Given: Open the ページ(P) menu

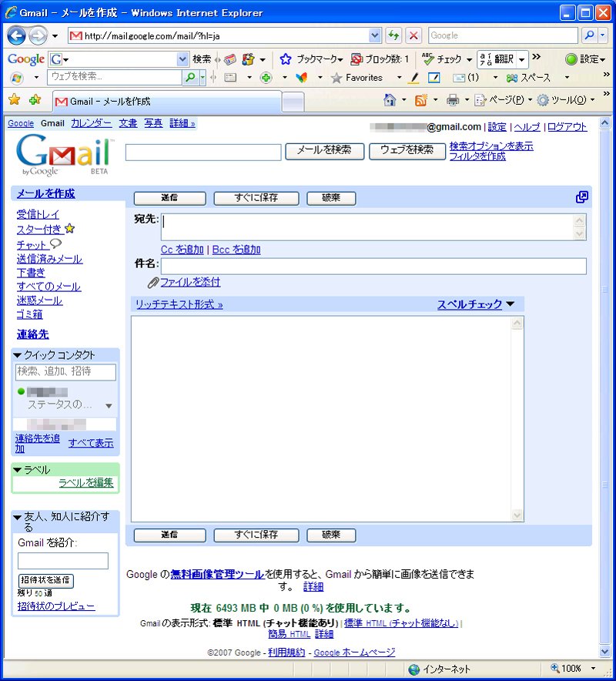Looking at the screenshot, I should (503, 100).
